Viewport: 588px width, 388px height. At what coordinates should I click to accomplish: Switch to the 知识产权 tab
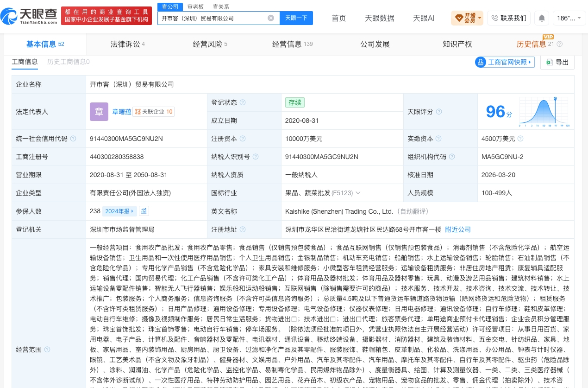[x=457, y=44]
